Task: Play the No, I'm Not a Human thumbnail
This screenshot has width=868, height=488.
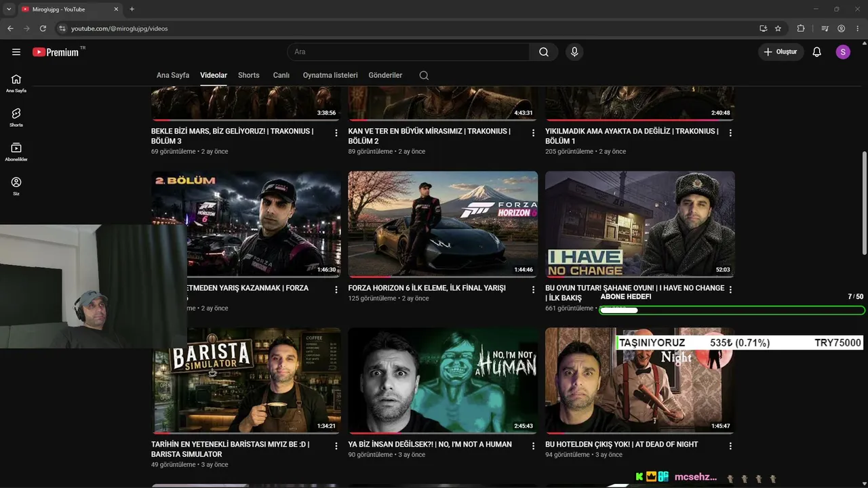Action: click(x=443, y=381)
